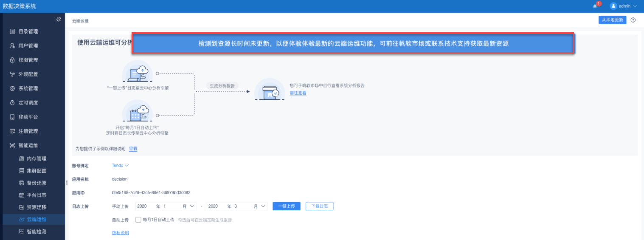Click the 查看 example link
Screen dimensions: 644x240
133,149
